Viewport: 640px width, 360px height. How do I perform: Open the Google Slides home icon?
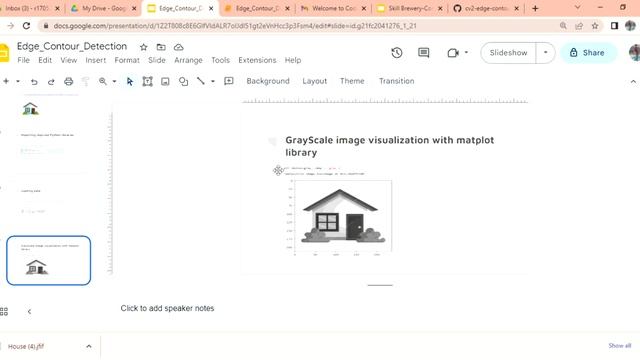point(4,53)
